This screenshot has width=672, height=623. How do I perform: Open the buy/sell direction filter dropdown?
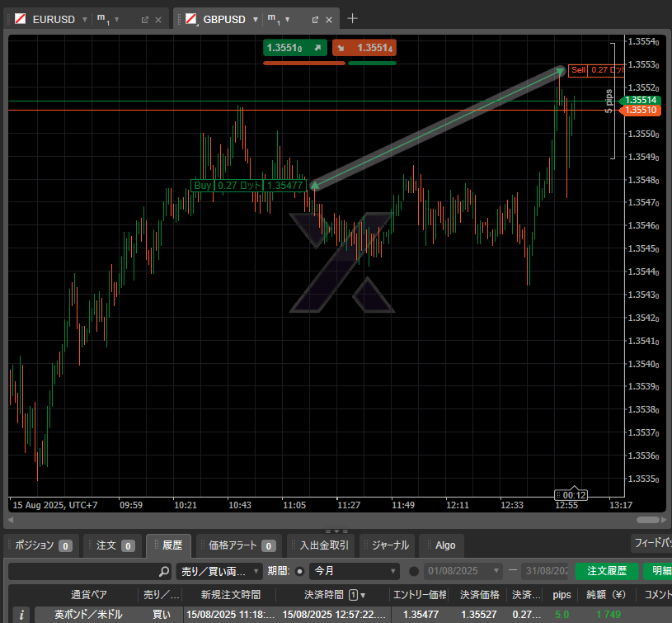pos(219,571)
